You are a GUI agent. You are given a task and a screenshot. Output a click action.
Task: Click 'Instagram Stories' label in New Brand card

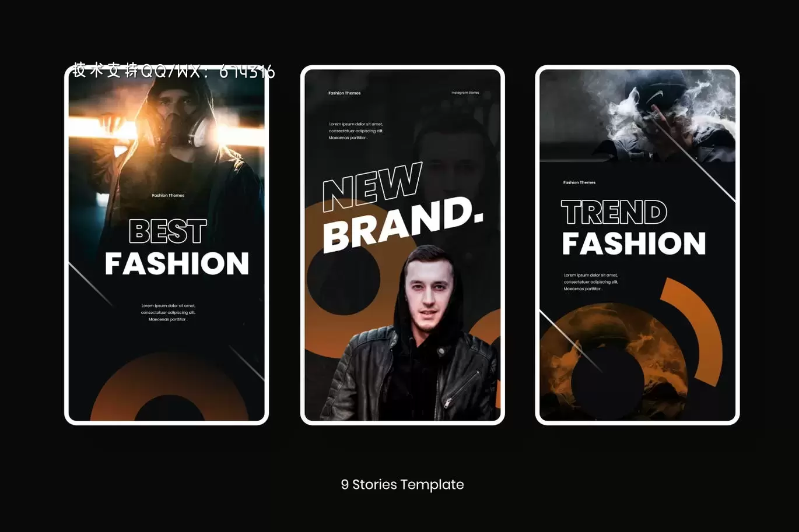(465, 93)
